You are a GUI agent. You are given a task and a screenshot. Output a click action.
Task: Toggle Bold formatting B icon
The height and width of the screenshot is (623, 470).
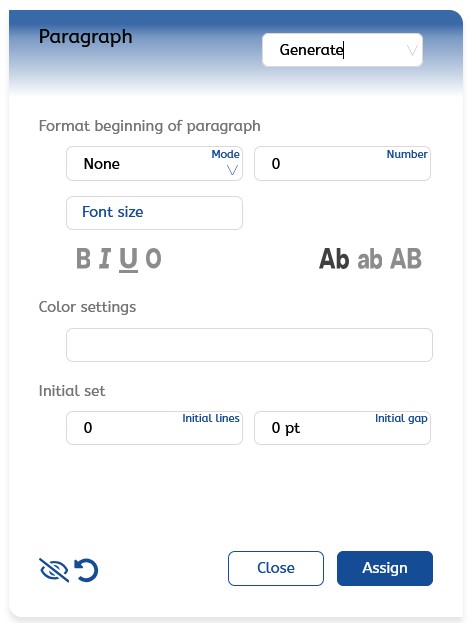point(83,259)
